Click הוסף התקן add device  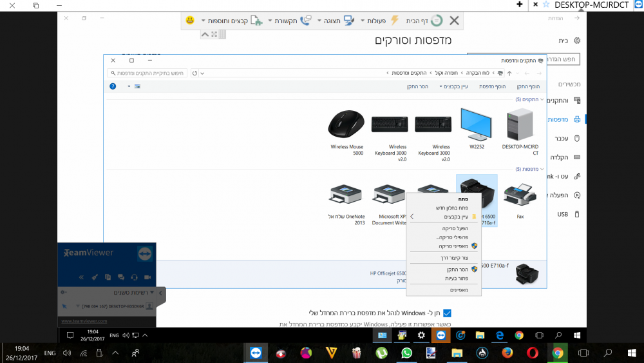(528, 86)
